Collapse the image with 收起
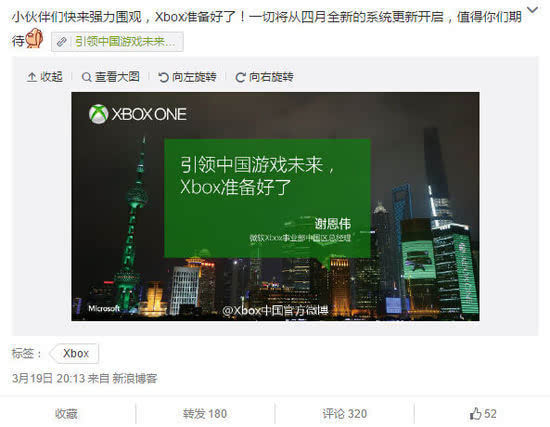The width and height of the screenshot is (550, 427). coord(45,77)
